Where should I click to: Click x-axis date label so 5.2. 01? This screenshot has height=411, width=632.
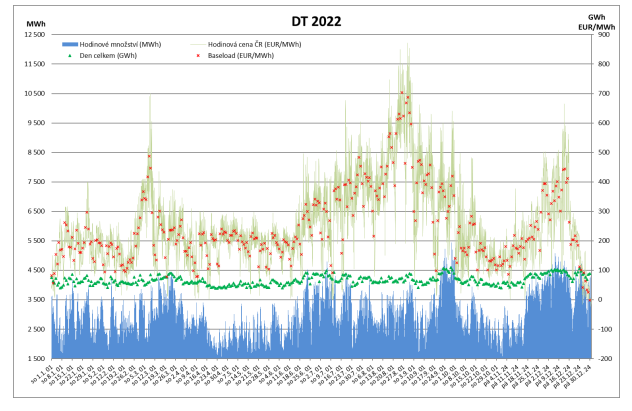[x=93, y=374]
